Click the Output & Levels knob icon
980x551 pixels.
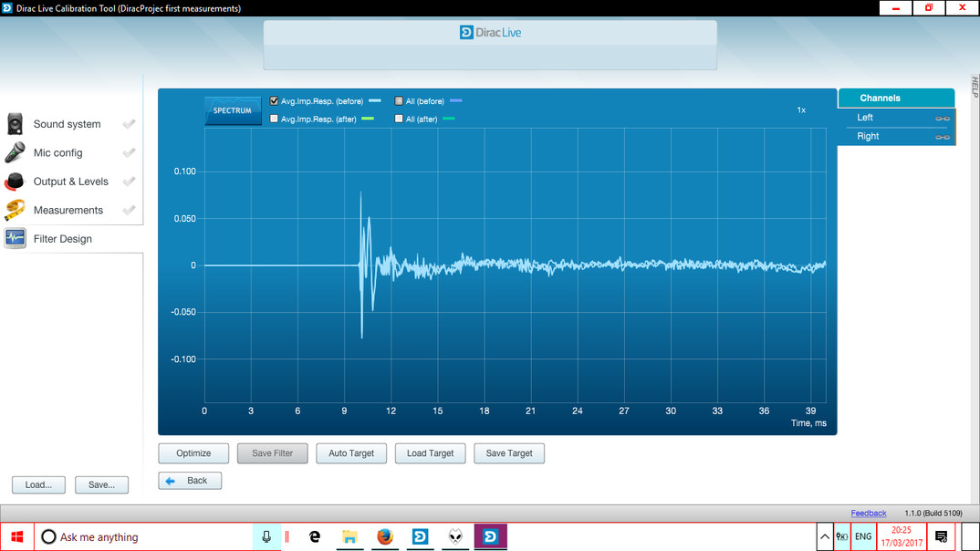[16, 182]
